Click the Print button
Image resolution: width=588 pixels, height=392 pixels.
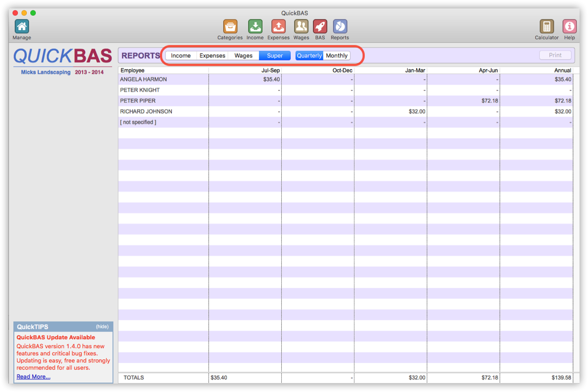point(555,55)
